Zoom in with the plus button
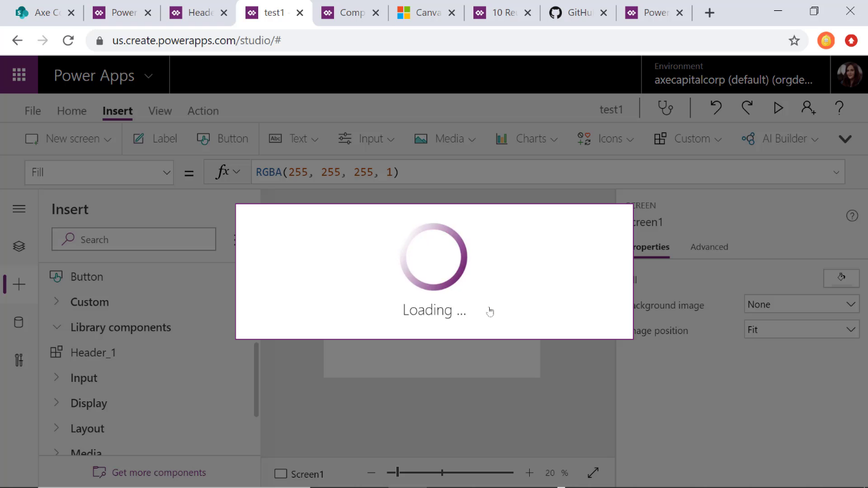The height and width of the screenshot is (488, 868). (x=529, y=473)
